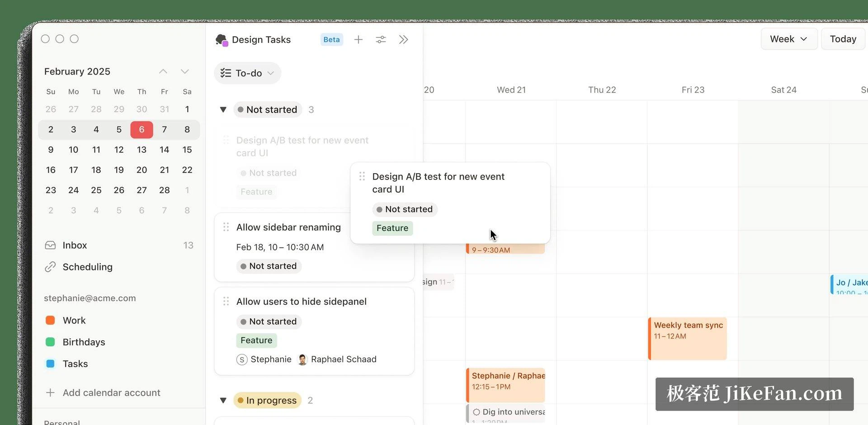
Task: Click the Wed 21 day header
Action: 511,90
